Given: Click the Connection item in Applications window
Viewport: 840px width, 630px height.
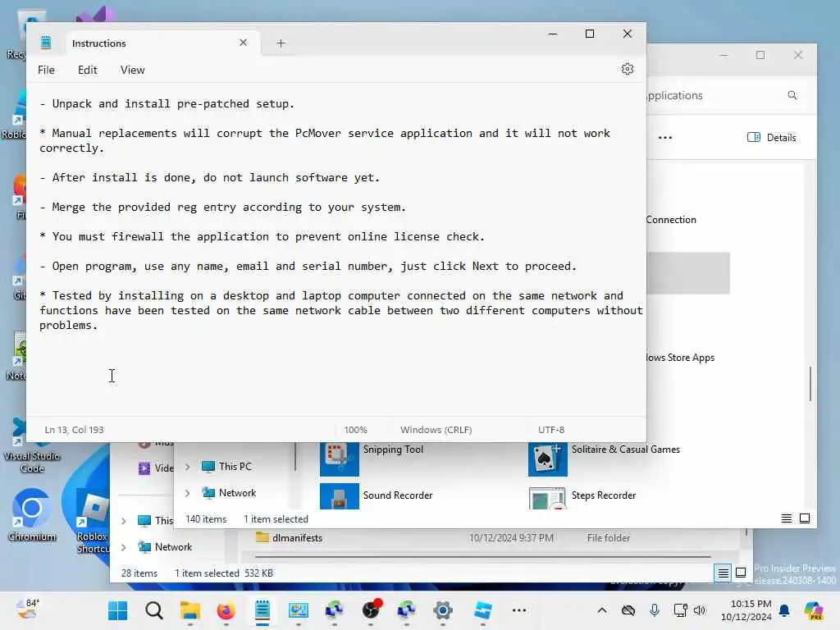Looking at the screenshot, I should pos(671,220).
